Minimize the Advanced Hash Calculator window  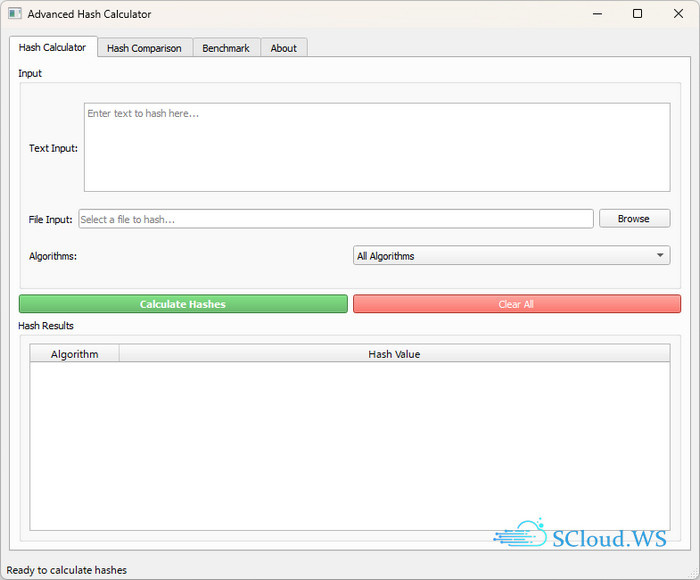coord(598,14)
